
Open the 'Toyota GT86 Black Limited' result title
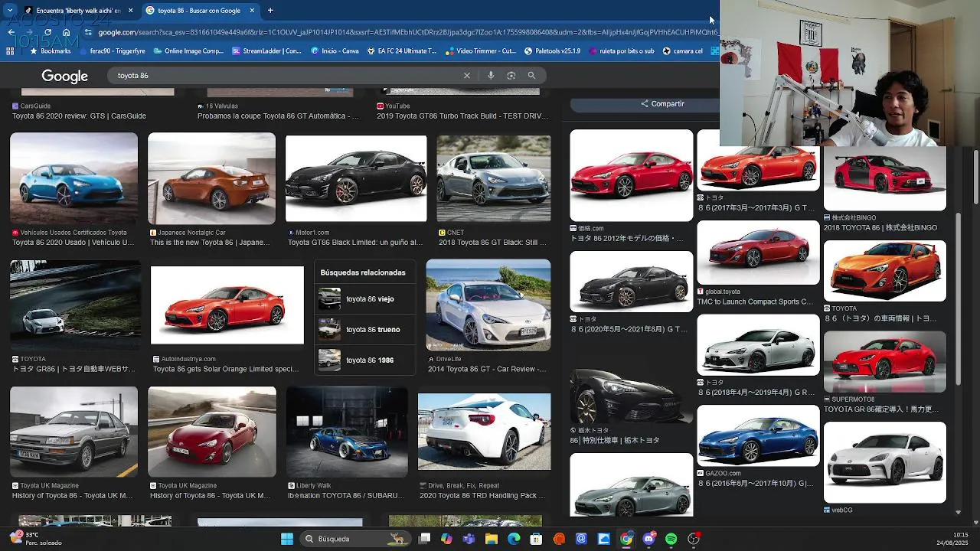355,243
